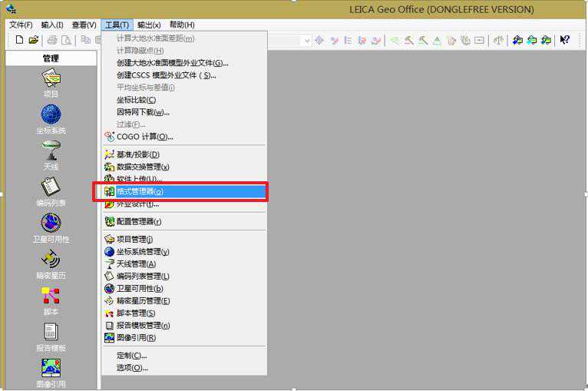Choose 图像引用(R) from Tools menu

184,338
